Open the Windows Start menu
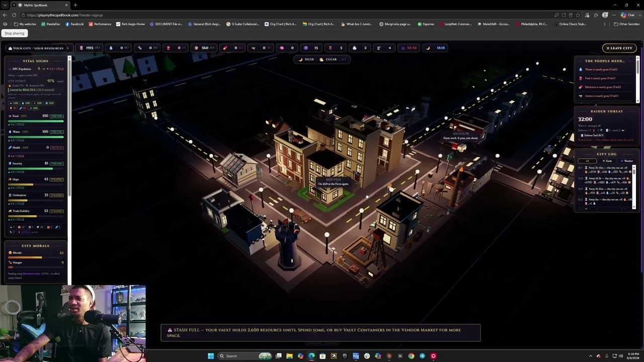Viewport: 644px width, 362px height. click(211, 356)
